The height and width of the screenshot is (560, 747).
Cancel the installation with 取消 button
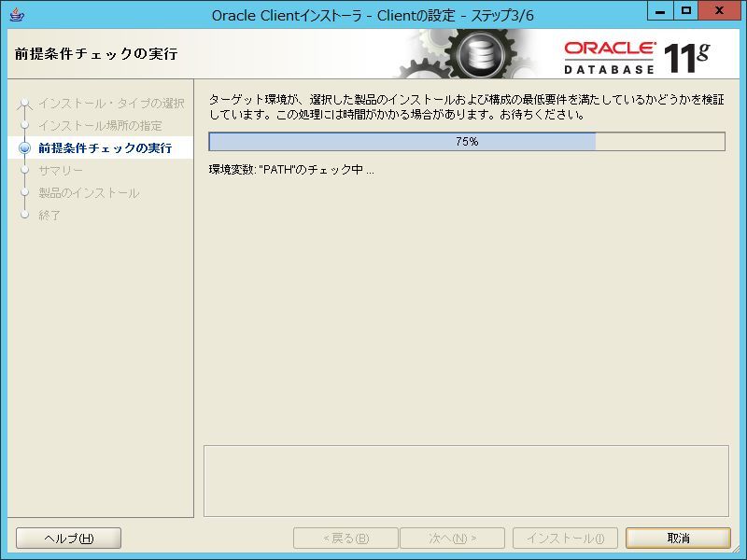(x=678, y=539)
